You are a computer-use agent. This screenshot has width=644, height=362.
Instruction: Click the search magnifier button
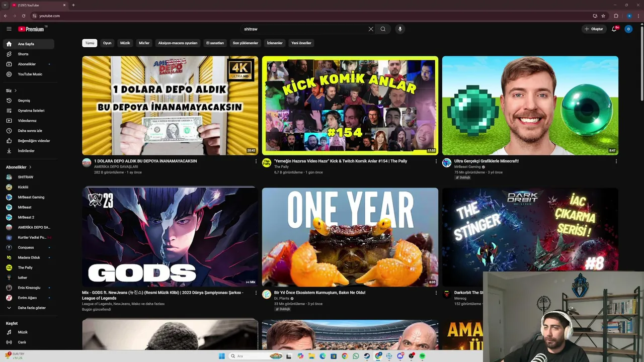pos(383,29)
